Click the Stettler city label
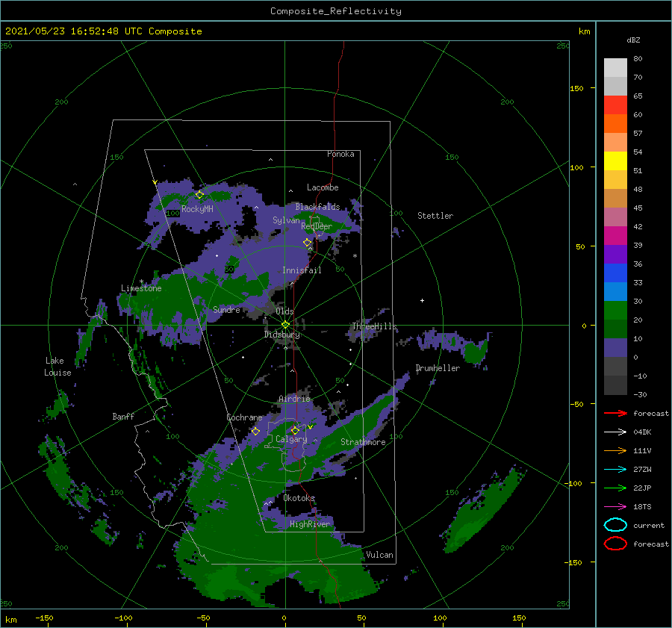672x628 pixels. point(435,216)
